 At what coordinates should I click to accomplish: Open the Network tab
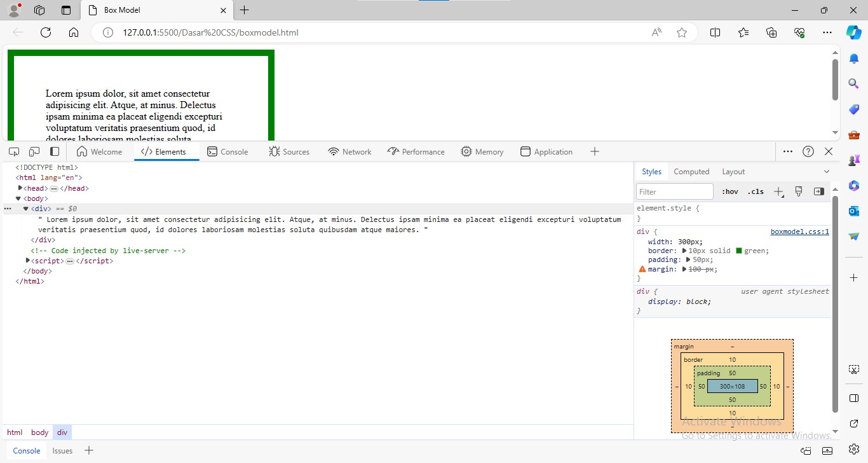point(349,151)
